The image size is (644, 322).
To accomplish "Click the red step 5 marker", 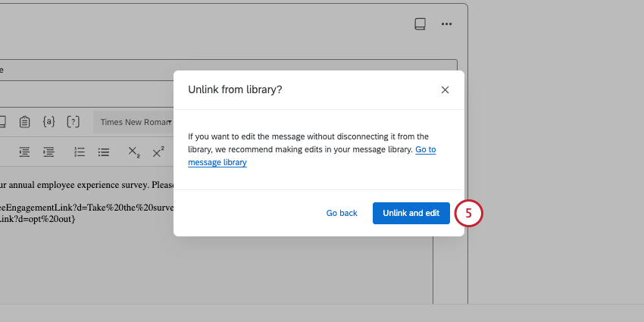I will (x=468, y=214).
